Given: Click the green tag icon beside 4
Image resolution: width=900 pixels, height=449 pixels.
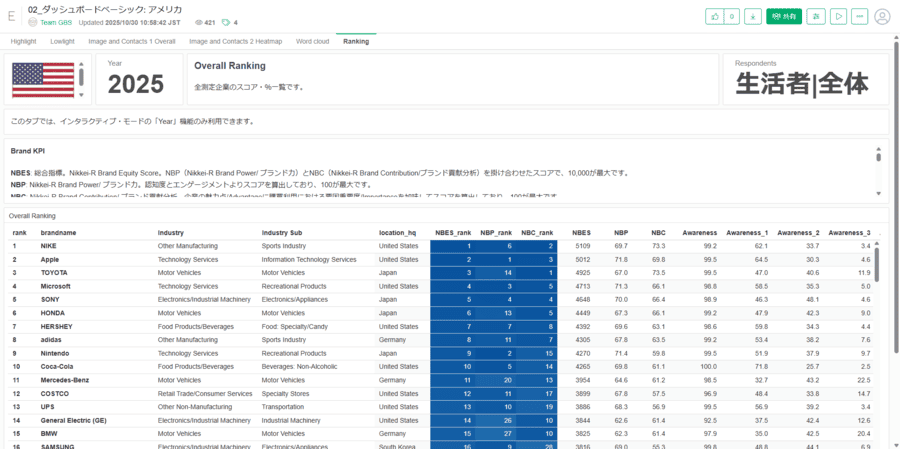Looking at the screenshot, I should 226,23.
